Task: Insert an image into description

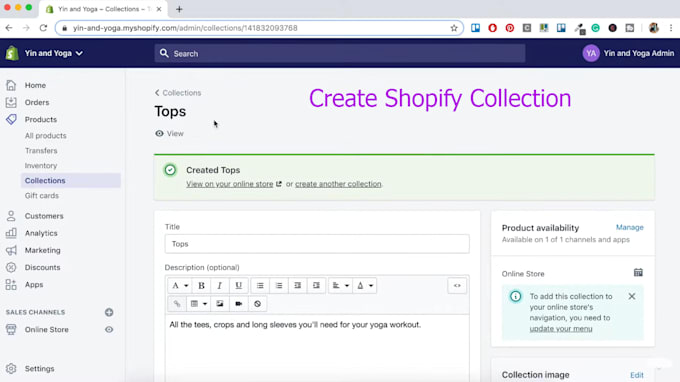Action: [x=220, y=304]
